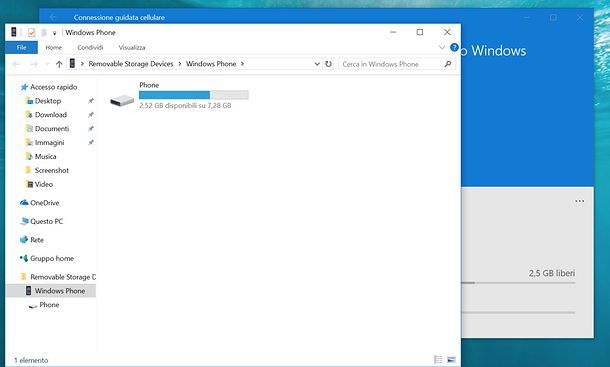The width and height of the screenshot is (610, 367).
Task: Click the pin icon next to Documenti
Action: pos(91,128)
